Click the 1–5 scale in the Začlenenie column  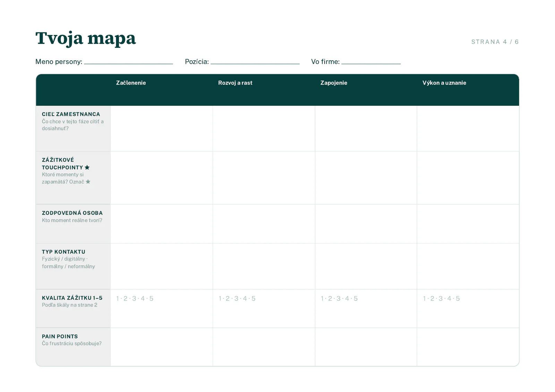pos(135,298)
